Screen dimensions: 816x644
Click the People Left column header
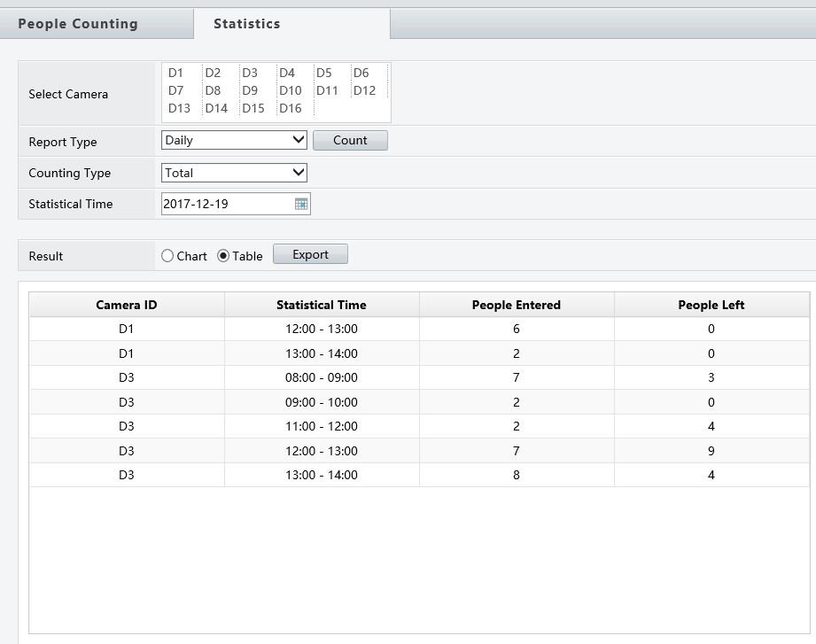[711, 305]
